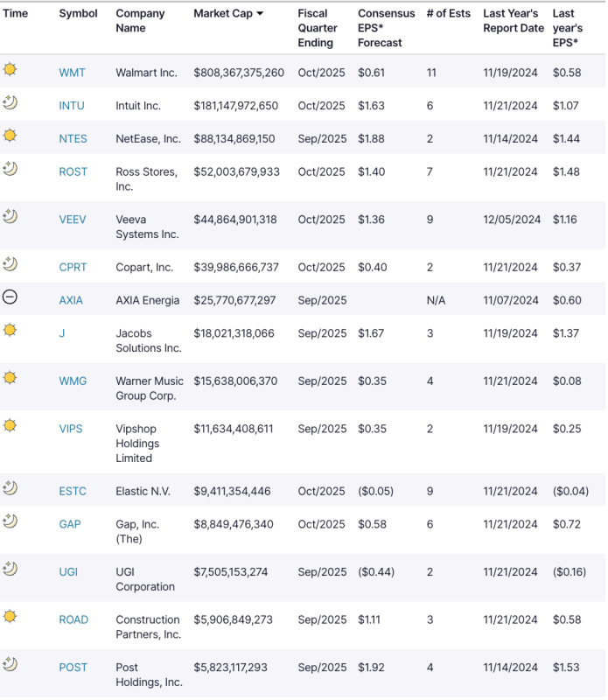Click the moon icon in Intuit row

(10, 102)
